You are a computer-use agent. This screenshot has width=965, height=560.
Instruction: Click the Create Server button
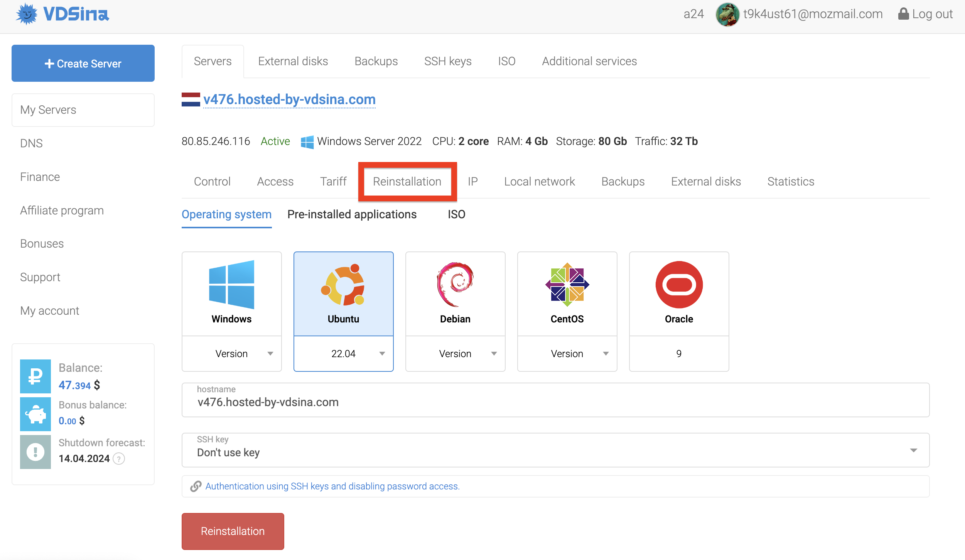tap(83, 63)
